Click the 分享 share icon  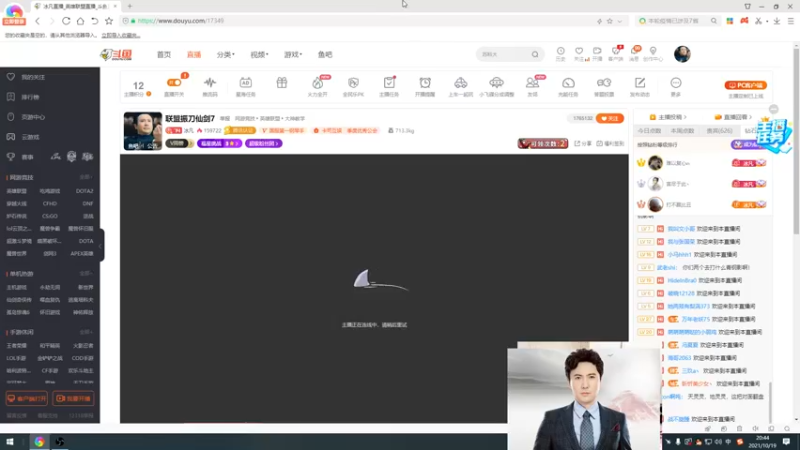pos(583,144)
